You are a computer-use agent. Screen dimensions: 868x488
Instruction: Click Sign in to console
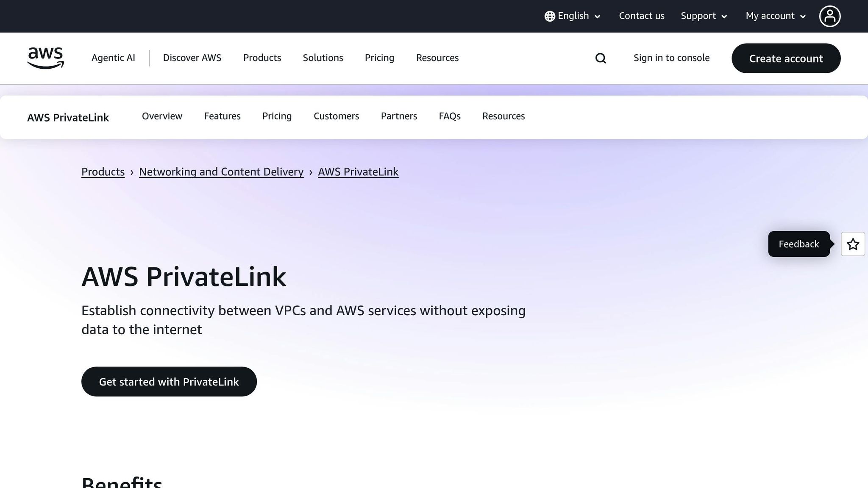(x=671, y=58)
